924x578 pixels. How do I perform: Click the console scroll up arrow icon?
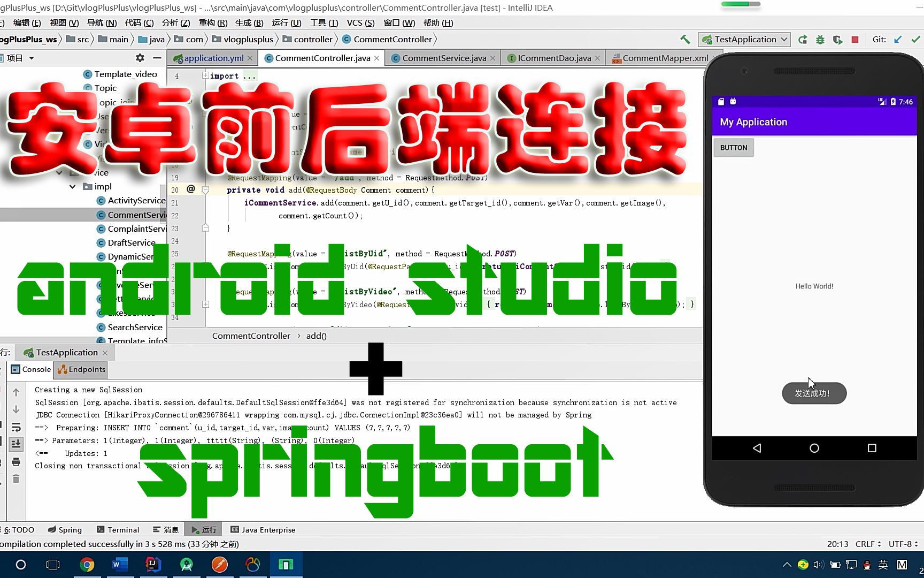click(16, 393)
